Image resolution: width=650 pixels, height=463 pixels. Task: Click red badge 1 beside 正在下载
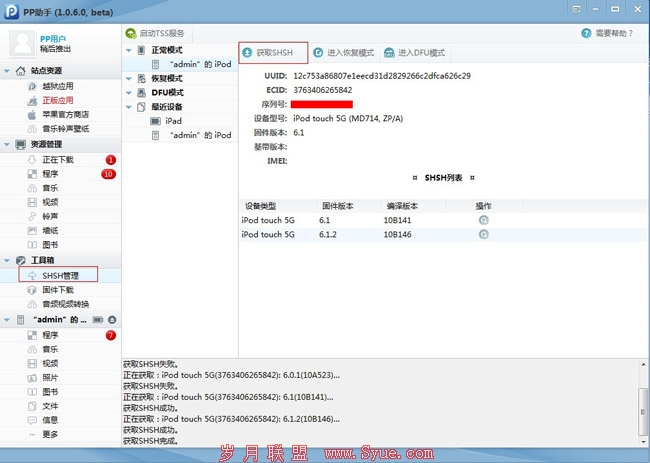click(111, 160)
